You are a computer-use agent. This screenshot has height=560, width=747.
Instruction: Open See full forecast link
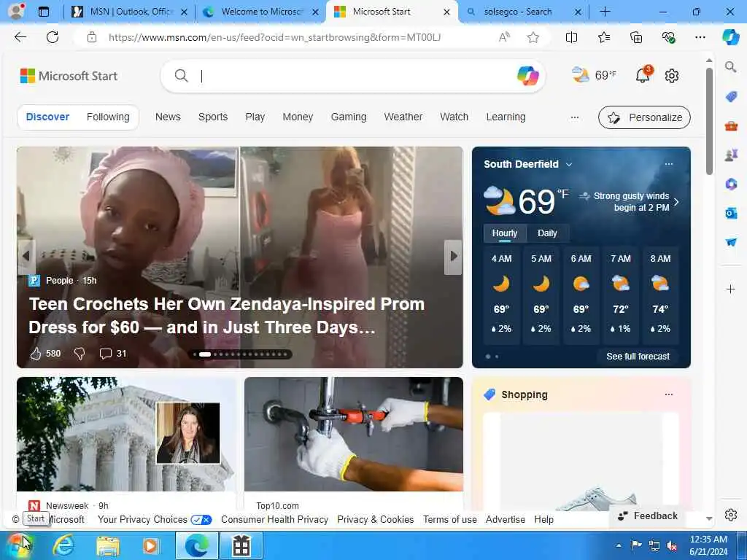click(x=638, y=356)
